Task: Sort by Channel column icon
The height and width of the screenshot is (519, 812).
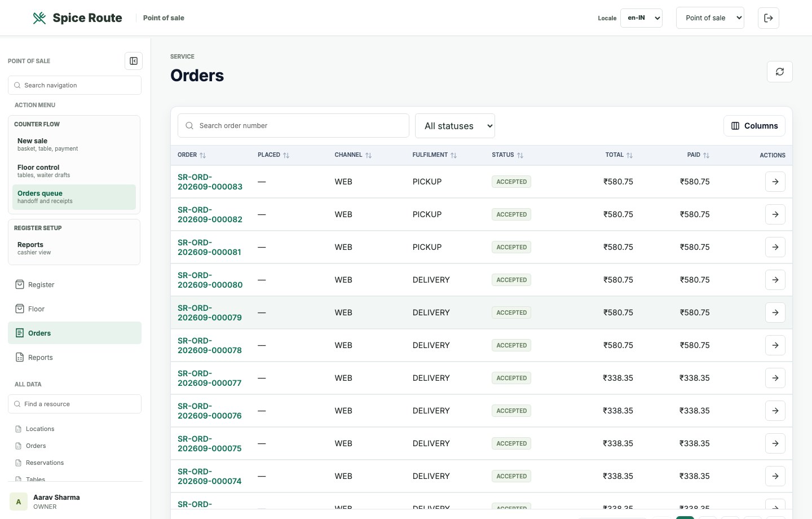Action: coord(369,155)
